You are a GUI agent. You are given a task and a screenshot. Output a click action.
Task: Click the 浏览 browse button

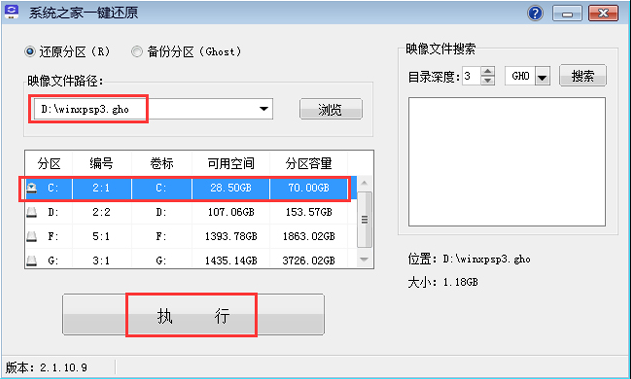tap(331, 109)
